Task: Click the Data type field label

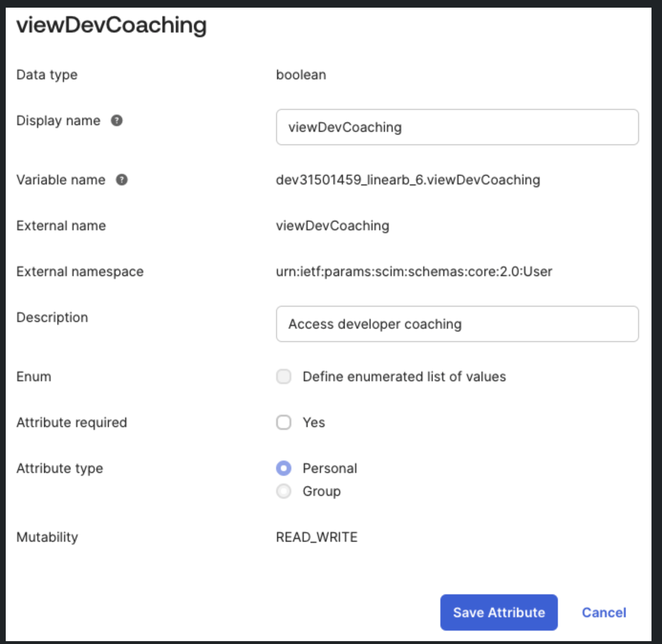Action: point(47,75)
